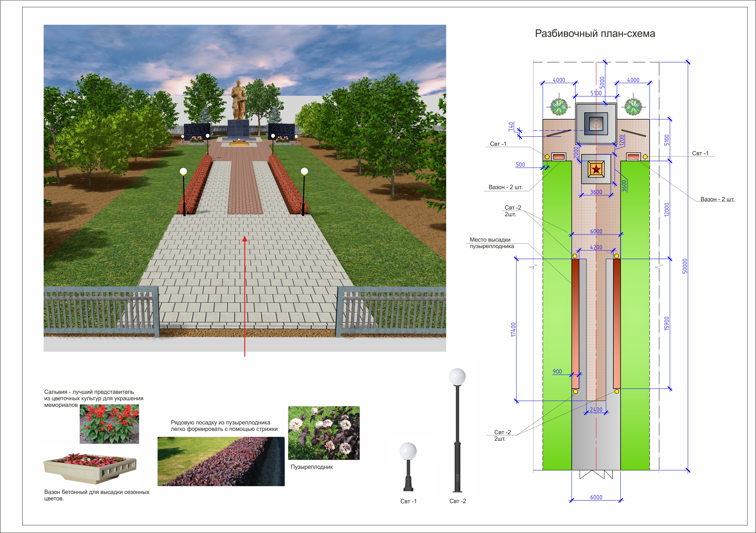Open the purple trimmed hedge photo

(221, 461)
